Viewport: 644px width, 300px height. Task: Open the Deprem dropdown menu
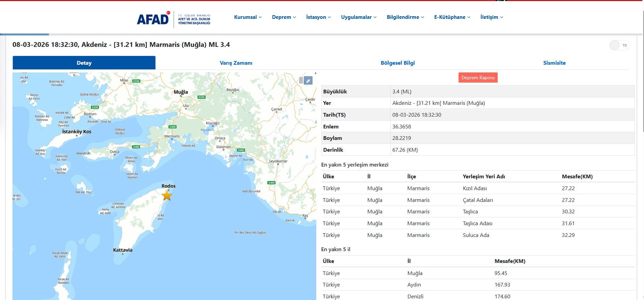coord(284,17)
